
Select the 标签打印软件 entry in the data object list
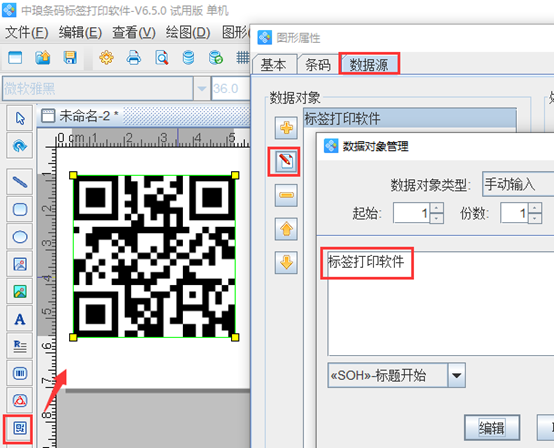pyautogui.click(x=410, y=118)
